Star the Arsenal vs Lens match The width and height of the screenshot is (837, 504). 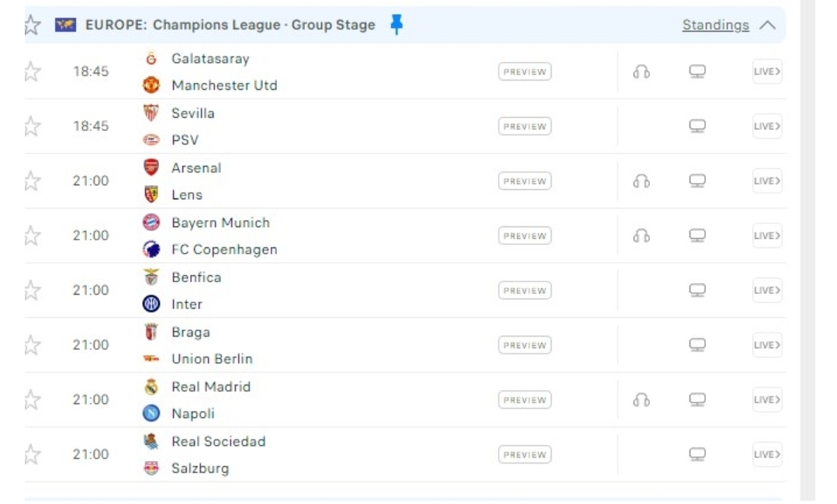(32, 181)
